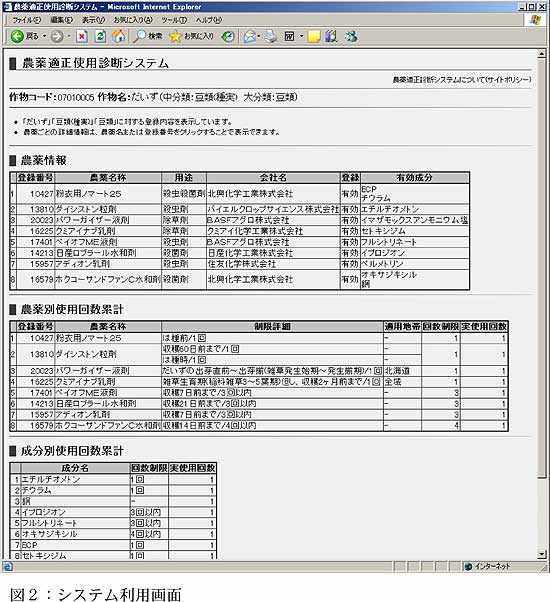Click registration number 13810 in 農薬情報 table
The width and height of the screenshot is (550, 602).
[41, 209]
